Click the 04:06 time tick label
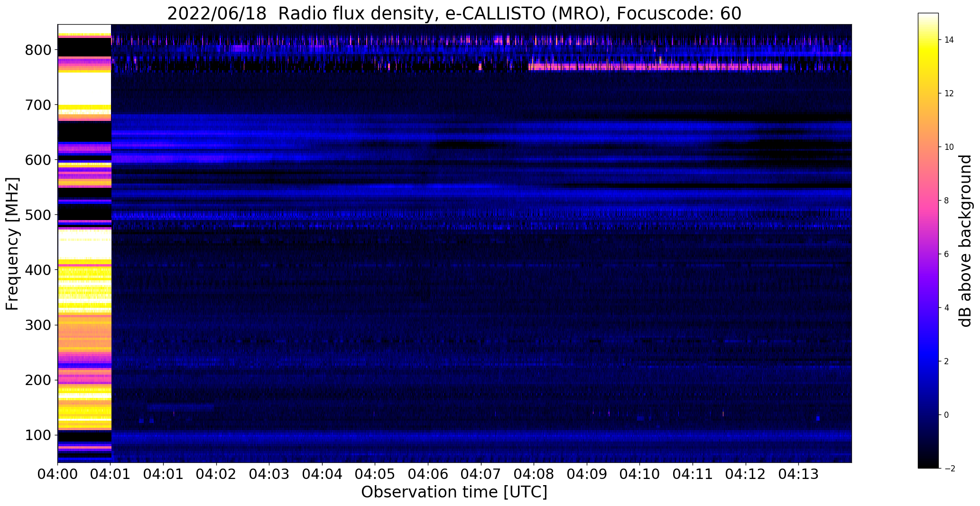This screenshot has width=980, height=506. [x=428, y=474]
